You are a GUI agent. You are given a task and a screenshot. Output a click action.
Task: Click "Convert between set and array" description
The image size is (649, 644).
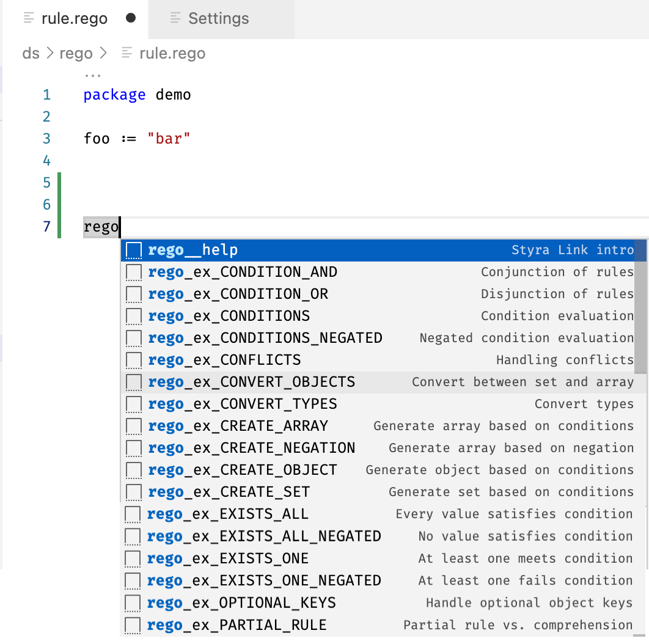click(x=522, y=382)
